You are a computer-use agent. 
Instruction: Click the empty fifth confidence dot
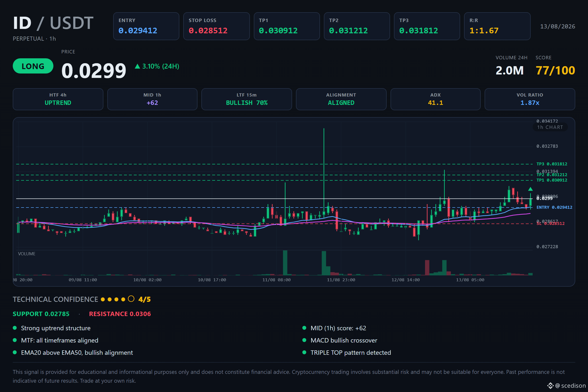click(131, 299)
